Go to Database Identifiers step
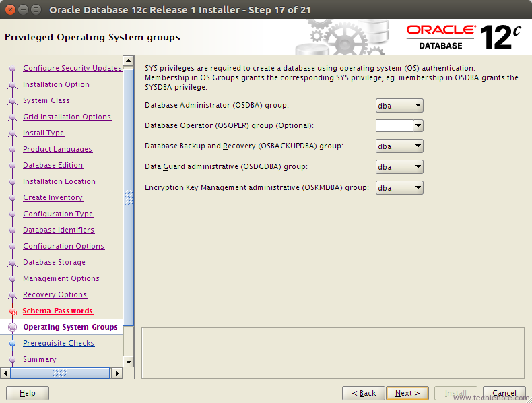 coord(59,230)
